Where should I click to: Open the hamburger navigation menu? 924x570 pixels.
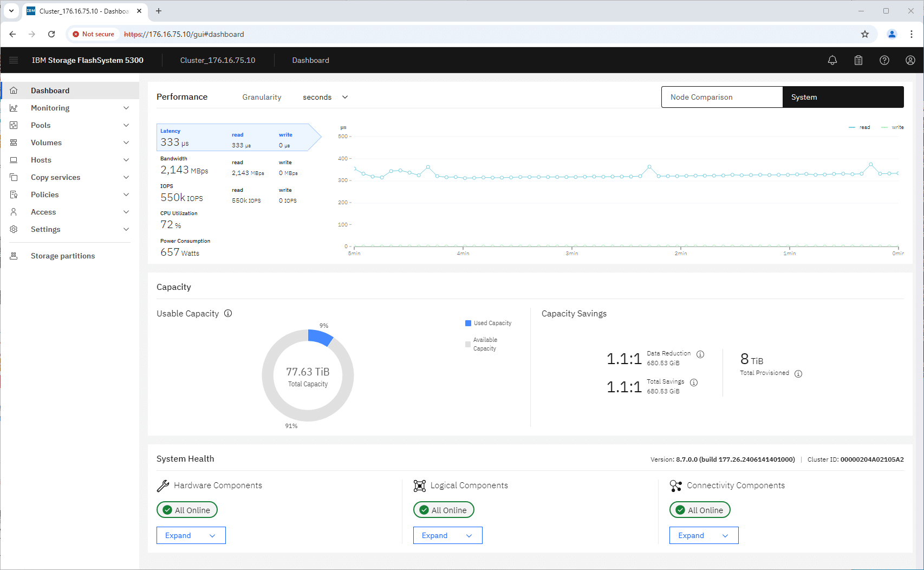coord(14,60)
